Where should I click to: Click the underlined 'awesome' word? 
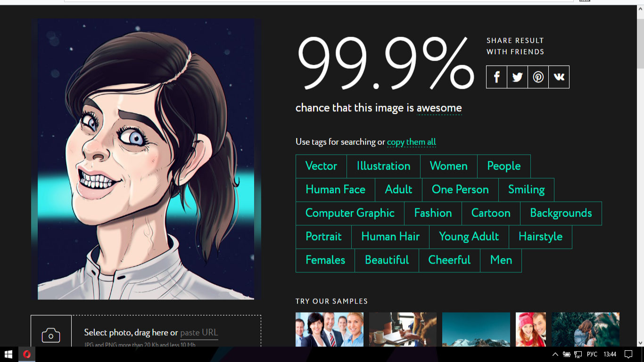point(439,108)
